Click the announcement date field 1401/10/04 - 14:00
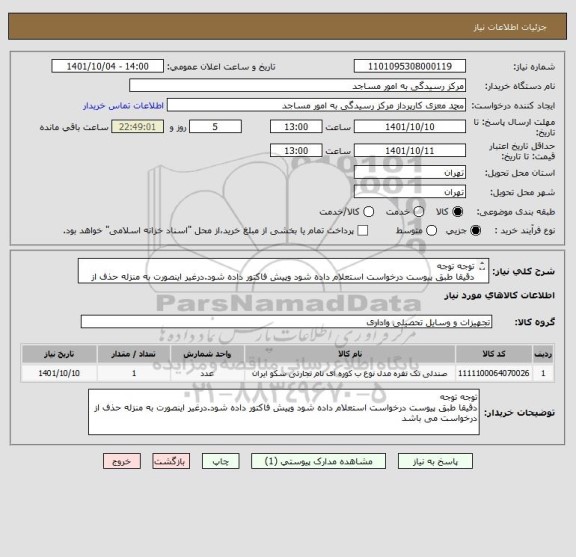Image resolution: width=576 pixels, height=557 pixels. click(108, 67)
